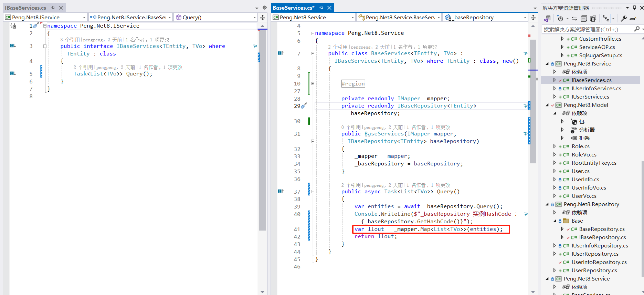Open right editor document list dropdown
Image resolution: width=644 pixels, height=295 pixels.
coord(535,8)
